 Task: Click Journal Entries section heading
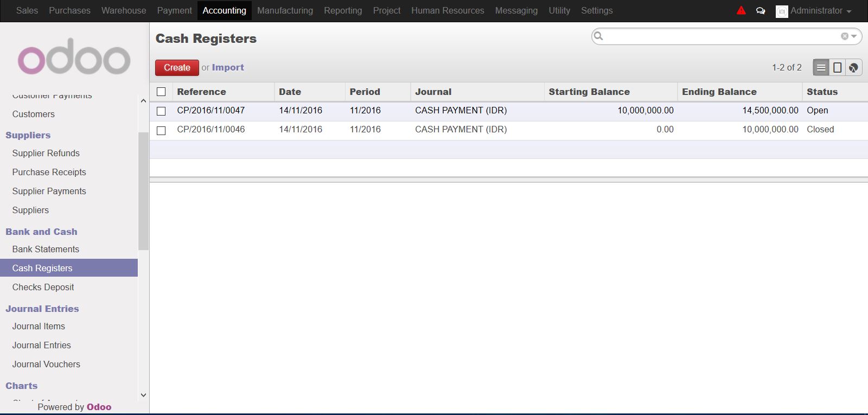click(42, 309)
